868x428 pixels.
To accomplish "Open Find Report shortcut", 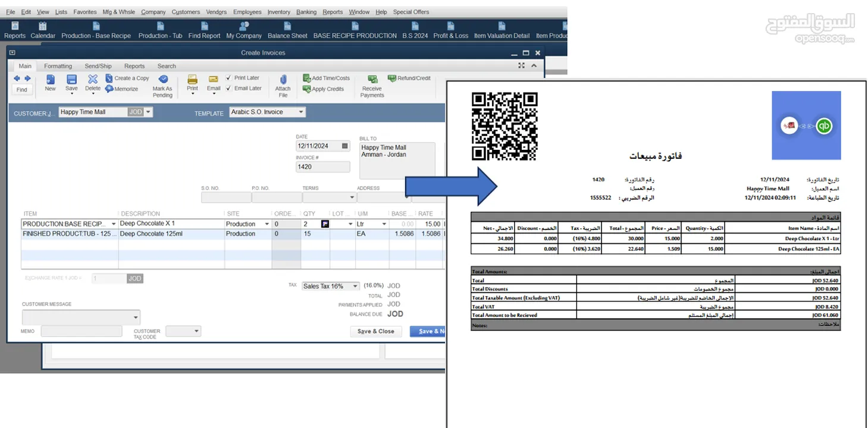I will click(204, 30).
